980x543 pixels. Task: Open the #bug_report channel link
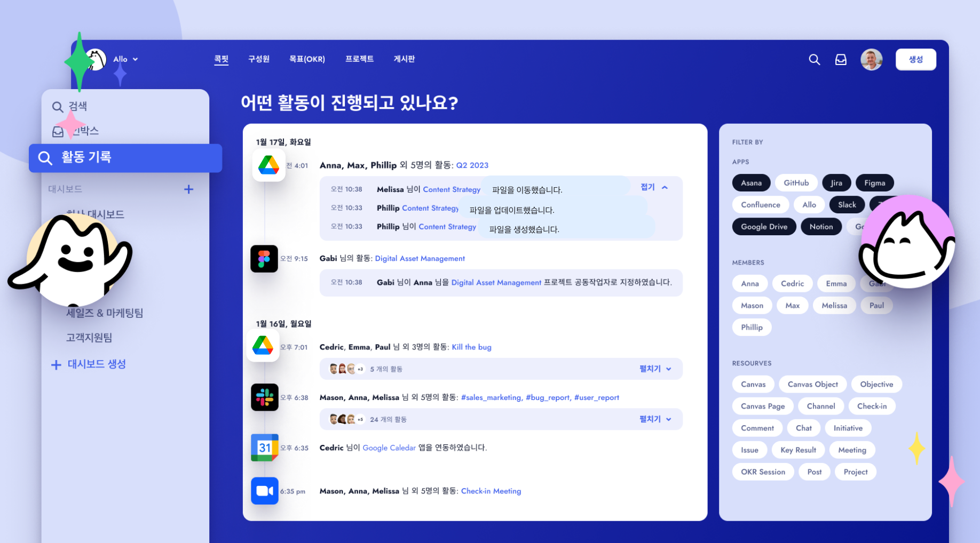tap(549, 397)
